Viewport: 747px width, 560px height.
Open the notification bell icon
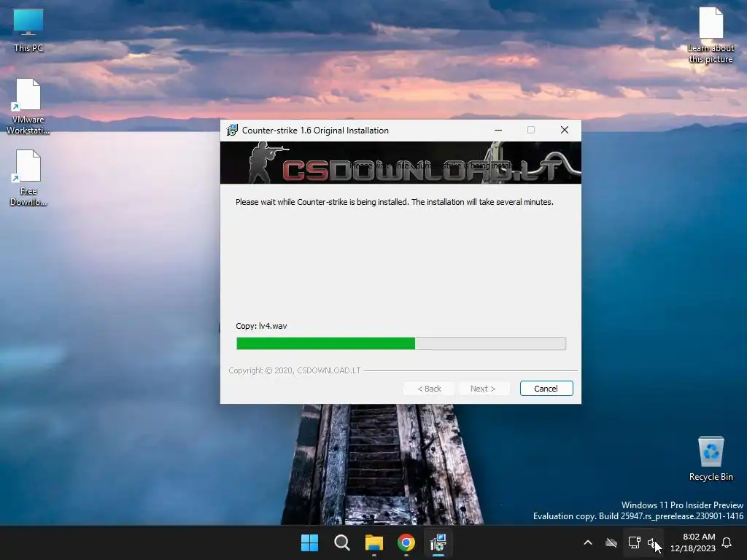[x=727, y=542]
